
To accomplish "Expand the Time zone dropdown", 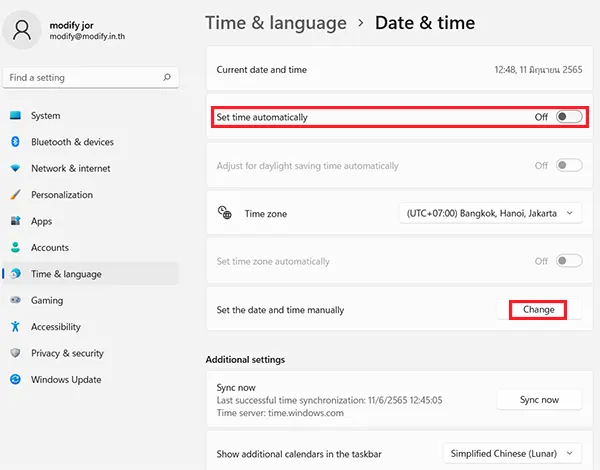I will pyautogui.click(x=490, y=213).
